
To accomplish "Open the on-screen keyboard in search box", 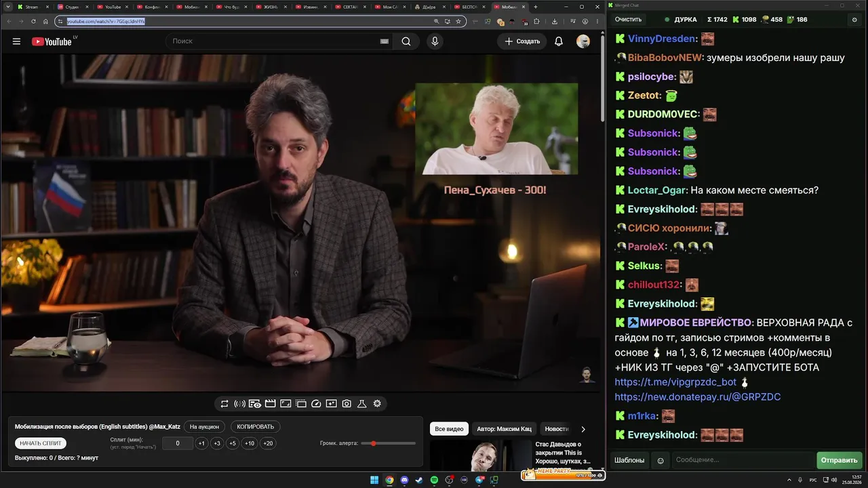I will pyautogui.click(x=384, y=41).
